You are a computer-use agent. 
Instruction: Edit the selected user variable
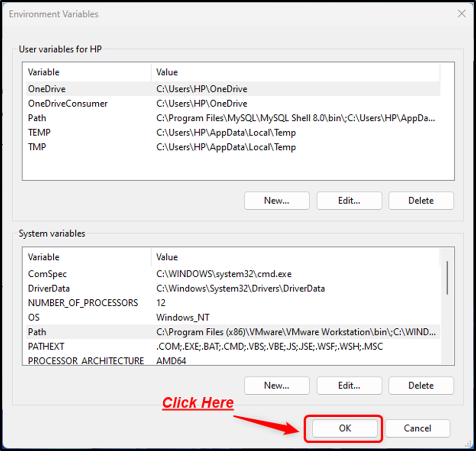pos(349,201)
